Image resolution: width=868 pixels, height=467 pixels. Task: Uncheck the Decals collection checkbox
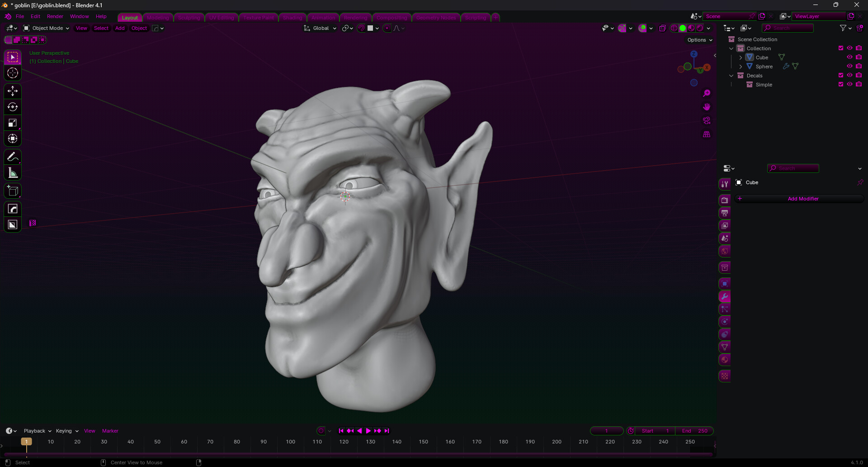pos(840,75)
